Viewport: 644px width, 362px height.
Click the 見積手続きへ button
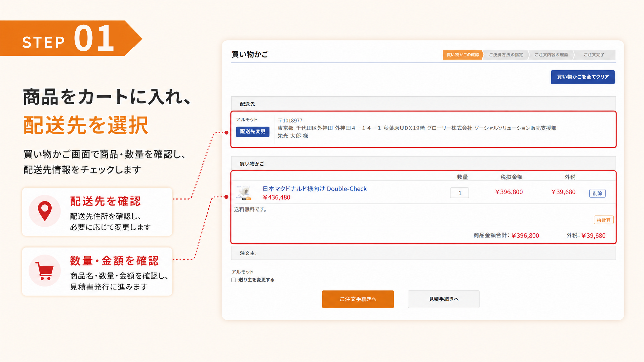[x=443, y=299]
